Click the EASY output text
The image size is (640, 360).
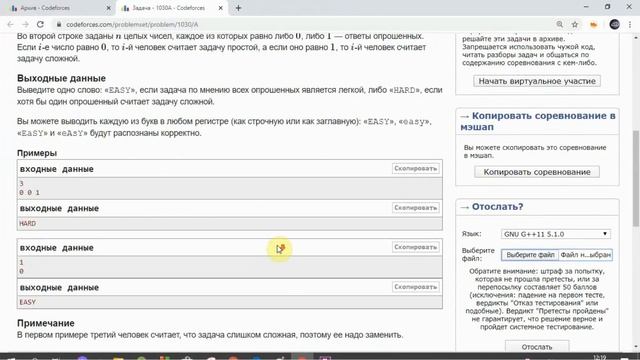[27, 302]
